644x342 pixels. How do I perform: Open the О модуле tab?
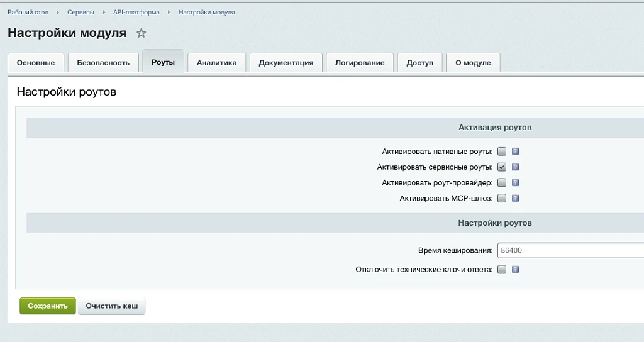pos(473,63)
